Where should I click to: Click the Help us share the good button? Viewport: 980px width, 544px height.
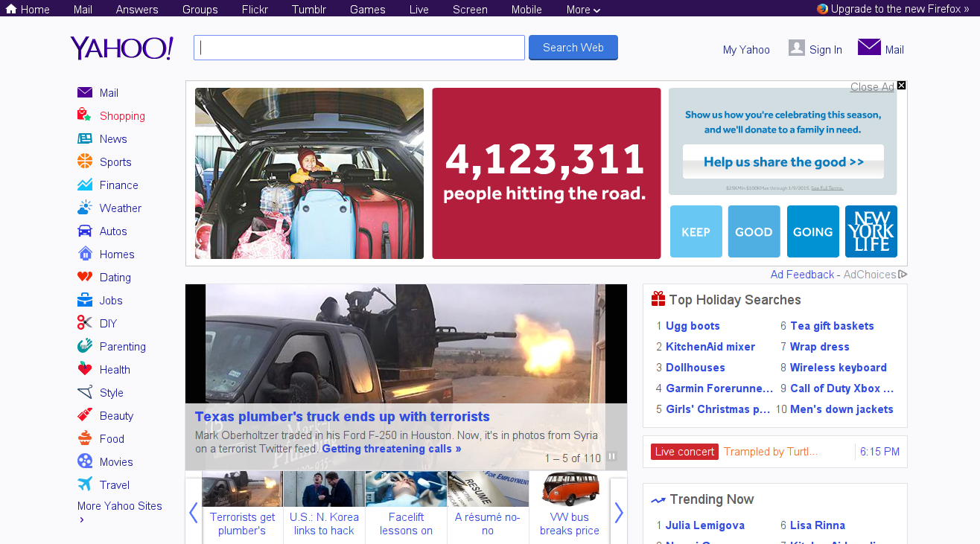(x=783, y=161)
